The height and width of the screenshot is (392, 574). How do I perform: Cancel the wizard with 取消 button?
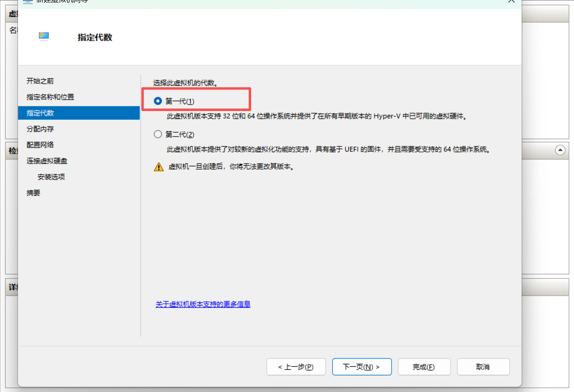pos(483,367)
